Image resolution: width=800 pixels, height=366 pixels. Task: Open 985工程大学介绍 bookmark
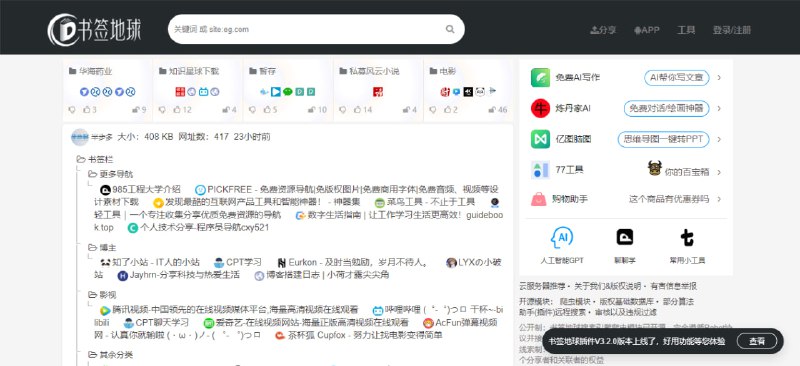pyautogui.click(x=140, y=190)
